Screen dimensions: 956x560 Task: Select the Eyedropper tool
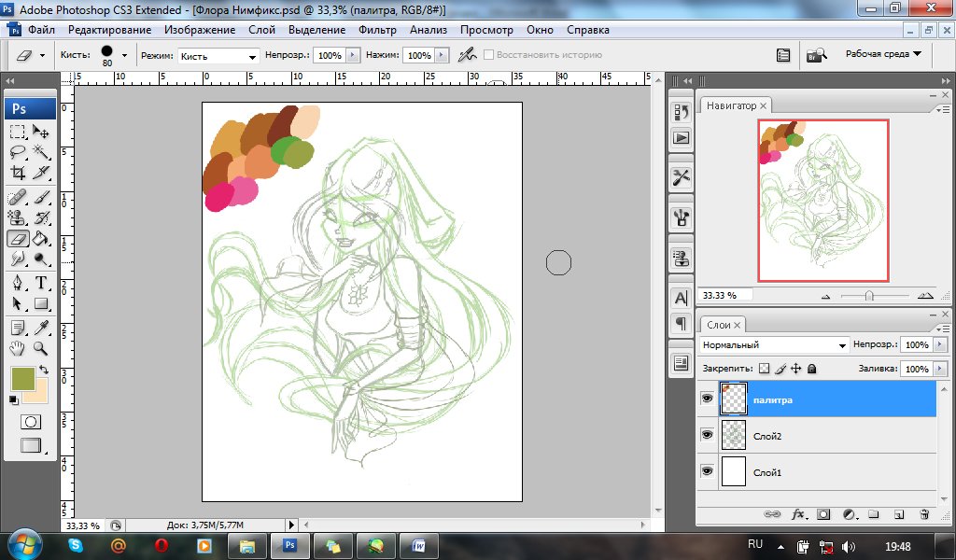(x=41, y=328)
